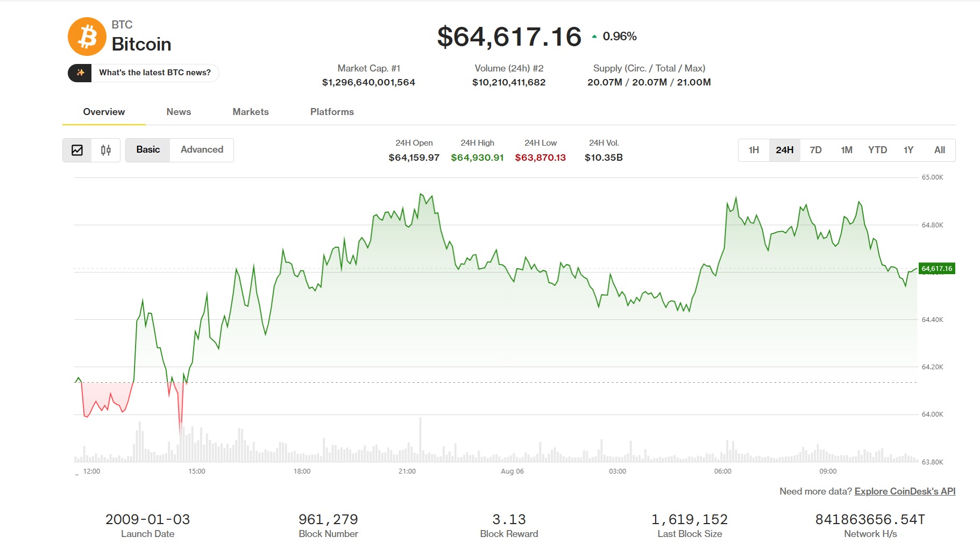The height and width of the screenshot is (551, 980).
Task: Ask "What's the latest BTC news?"
Action: click(x=155, y=73)
